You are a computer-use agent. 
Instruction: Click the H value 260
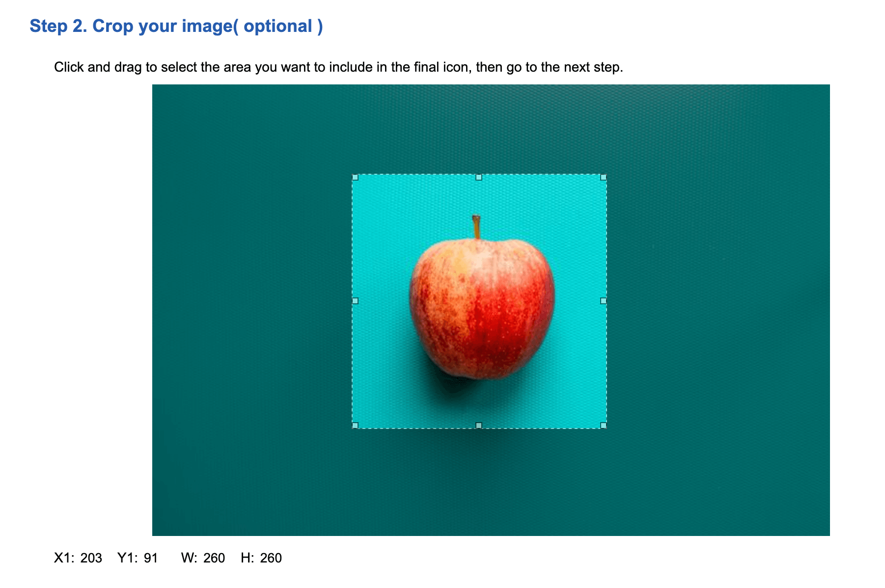coord(271,558)
